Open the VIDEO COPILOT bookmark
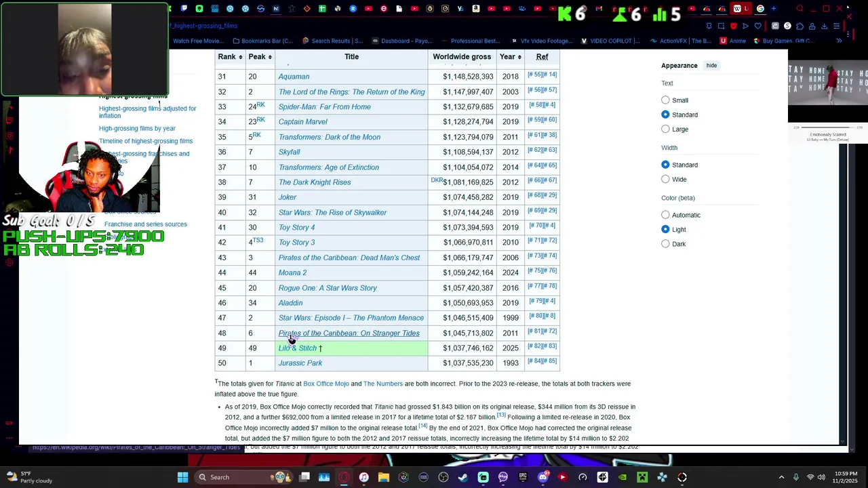 610,41
